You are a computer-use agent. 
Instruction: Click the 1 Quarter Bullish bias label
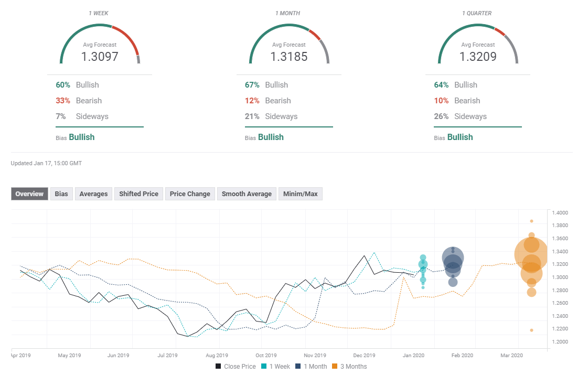click(x=460, y=137)
